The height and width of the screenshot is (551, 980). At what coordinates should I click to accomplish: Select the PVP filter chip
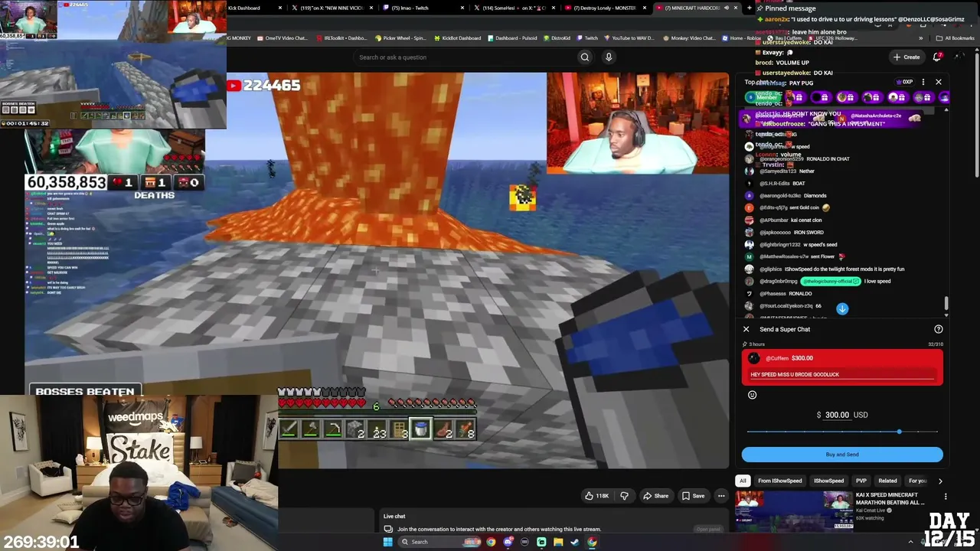click(861, 481)
